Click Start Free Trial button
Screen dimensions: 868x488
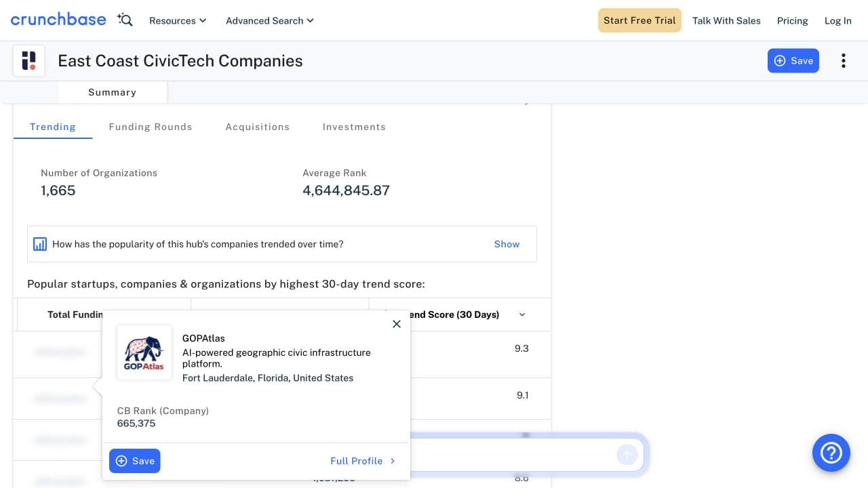tap(639, 20)
